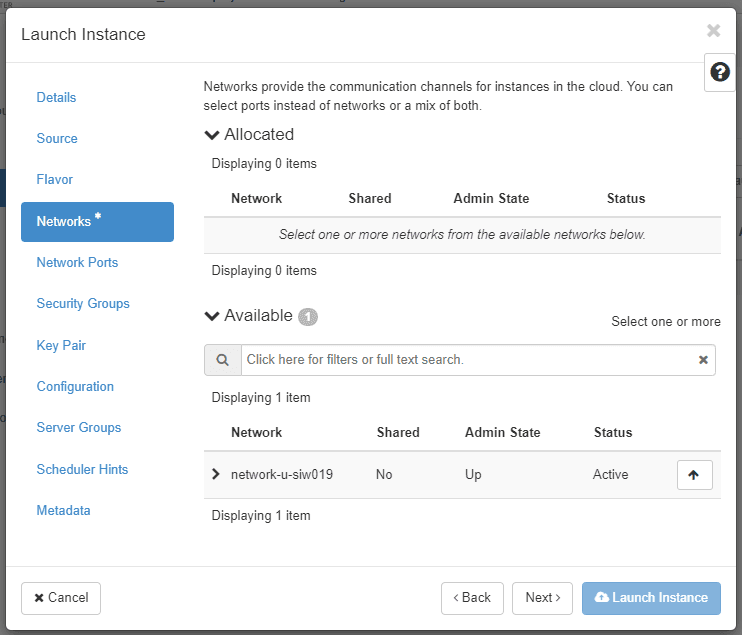Allocate network-u-siw019 using the up arrow
The width and height of the screenshot is (742, 635).
click(x=694, y=475)
